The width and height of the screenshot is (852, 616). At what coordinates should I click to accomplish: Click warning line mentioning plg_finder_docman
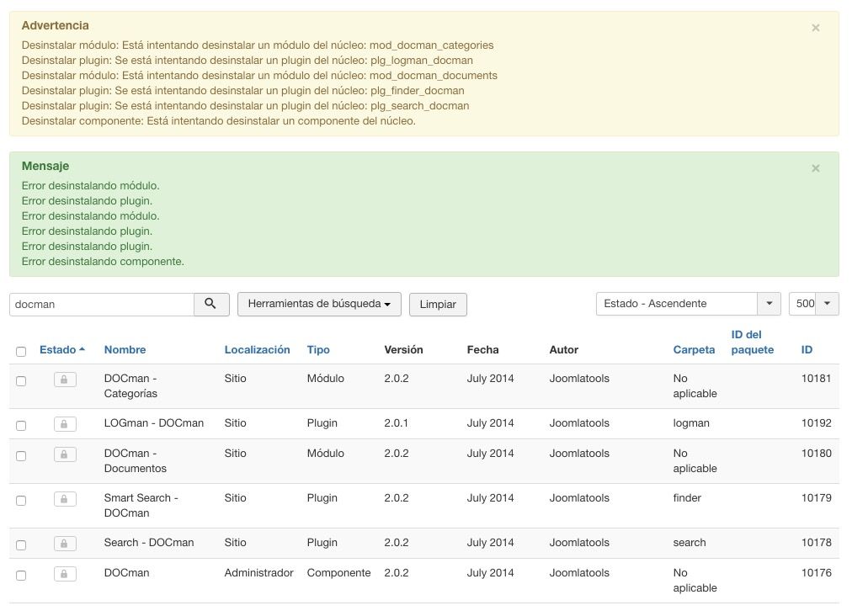point(242,91)
